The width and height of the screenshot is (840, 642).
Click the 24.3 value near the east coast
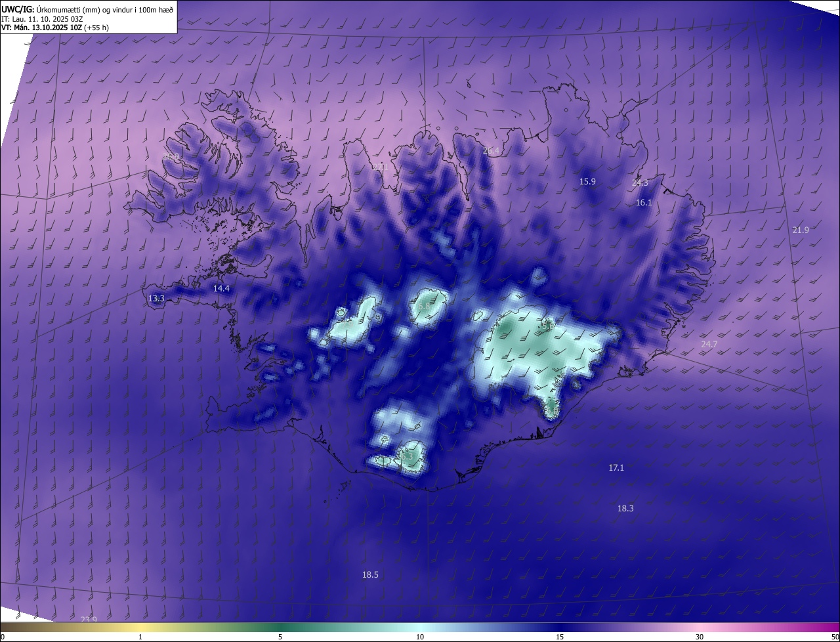coord(640,183)
